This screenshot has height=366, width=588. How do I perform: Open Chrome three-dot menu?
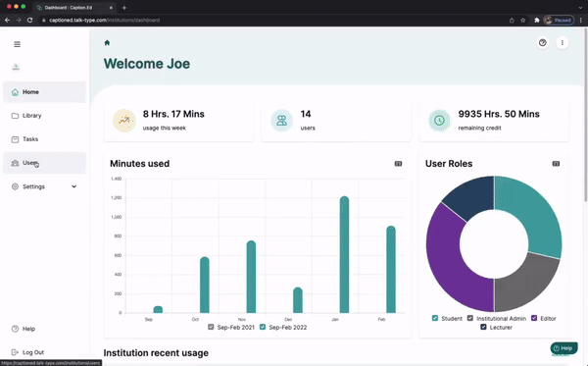tap(581, 21)
